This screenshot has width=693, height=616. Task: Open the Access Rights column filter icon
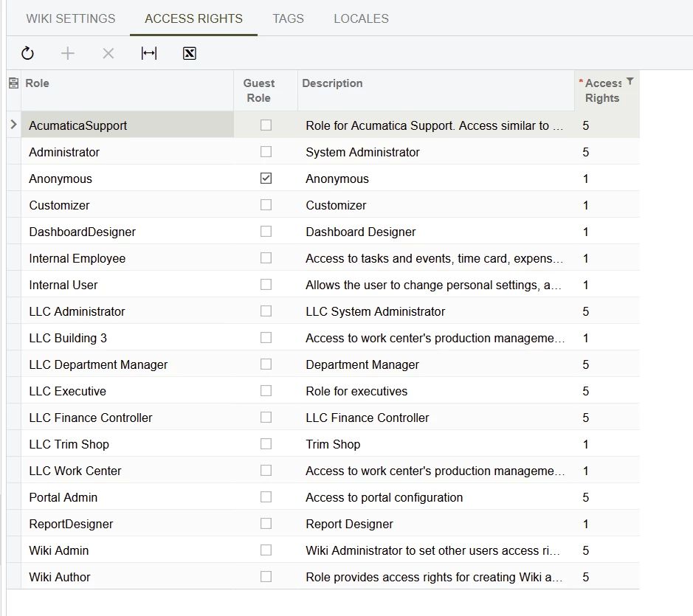click(630, 82)
